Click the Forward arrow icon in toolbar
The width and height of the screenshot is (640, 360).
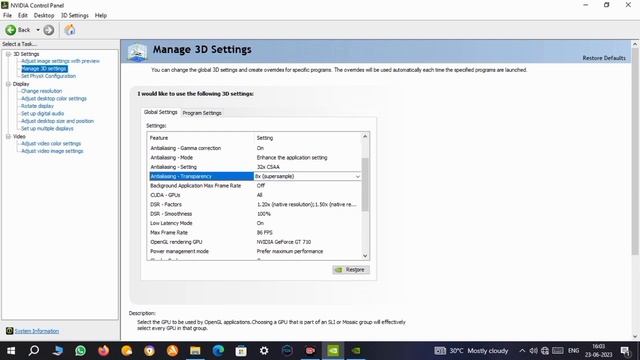pyautogui.click(x=49, y=30)
